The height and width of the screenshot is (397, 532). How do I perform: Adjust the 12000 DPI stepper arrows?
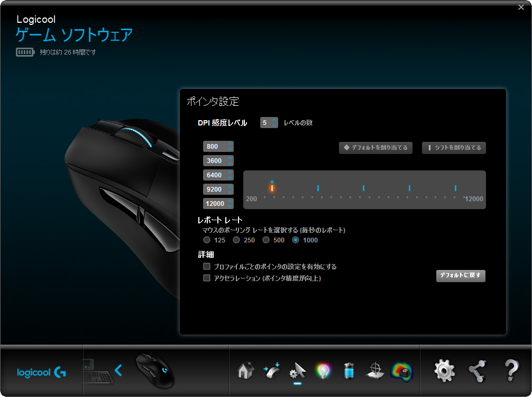(230, 203)
